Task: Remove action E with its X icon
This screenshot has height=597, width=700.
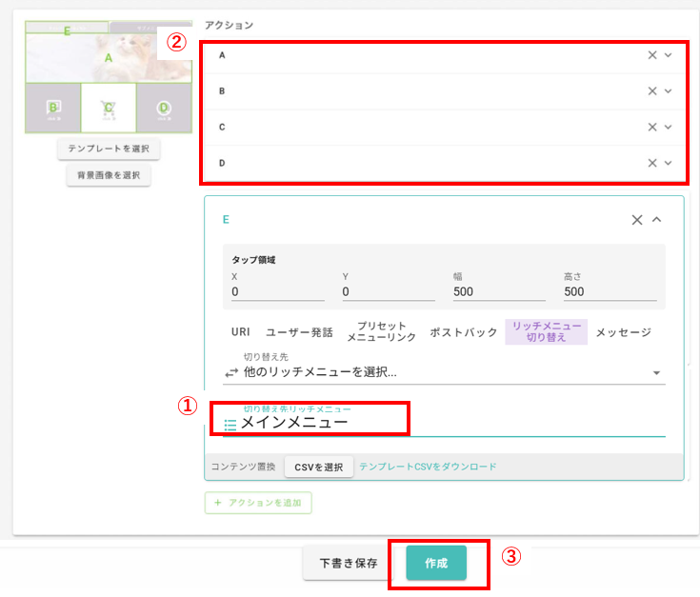Action: point(637,220)
